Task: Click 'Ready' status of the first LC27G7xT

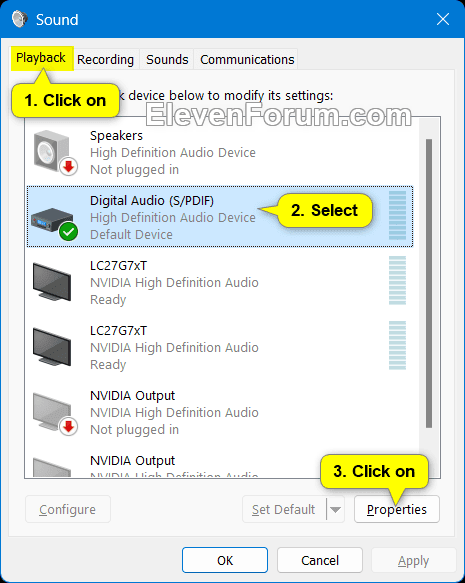Action: click(108, 300)
